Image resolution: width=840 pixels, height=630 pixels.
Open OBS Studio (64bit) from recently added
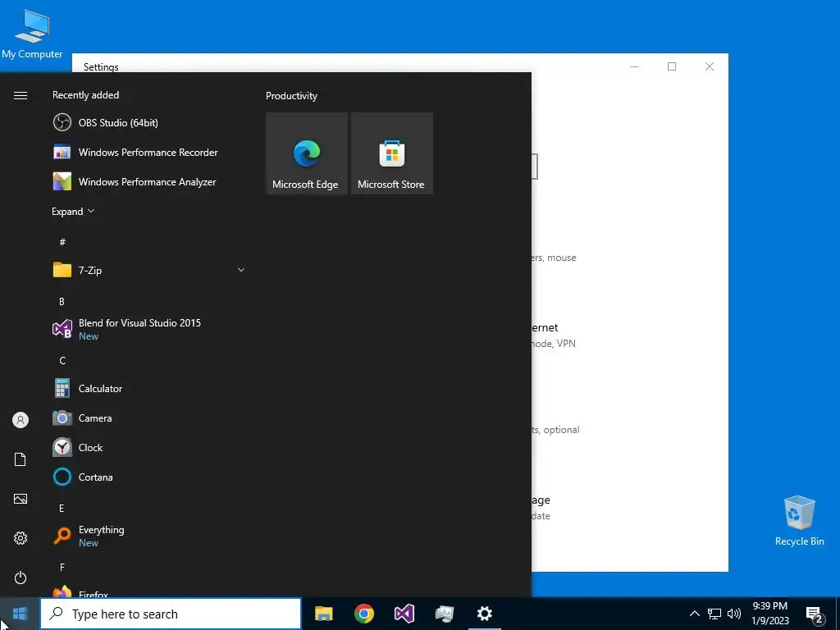pyautogui.click(x=149, y=123)
